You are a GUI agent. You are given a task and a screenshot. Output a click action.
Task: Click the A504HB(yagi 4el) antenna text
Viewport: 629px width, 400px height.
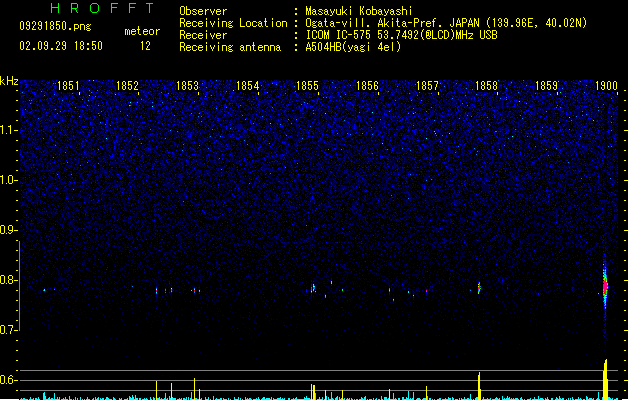pyautogui.click(x=353, y=47)
